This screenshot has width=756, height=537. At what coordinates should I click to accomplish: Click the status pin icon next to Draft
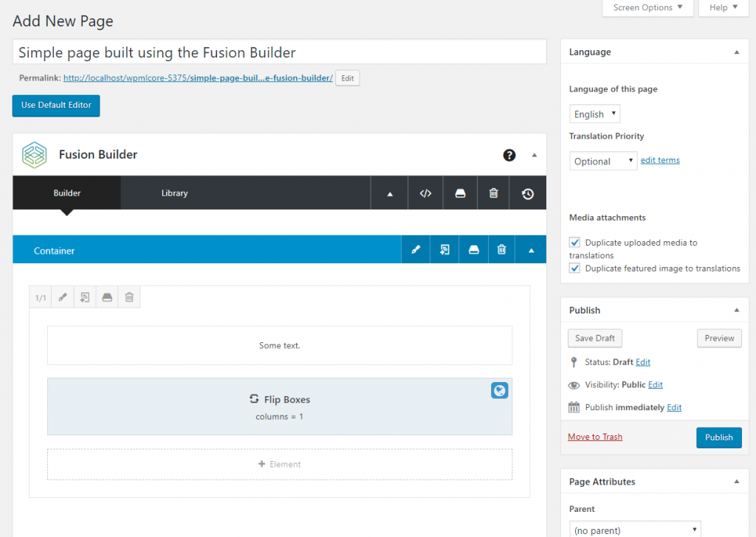tap(574, 362)
